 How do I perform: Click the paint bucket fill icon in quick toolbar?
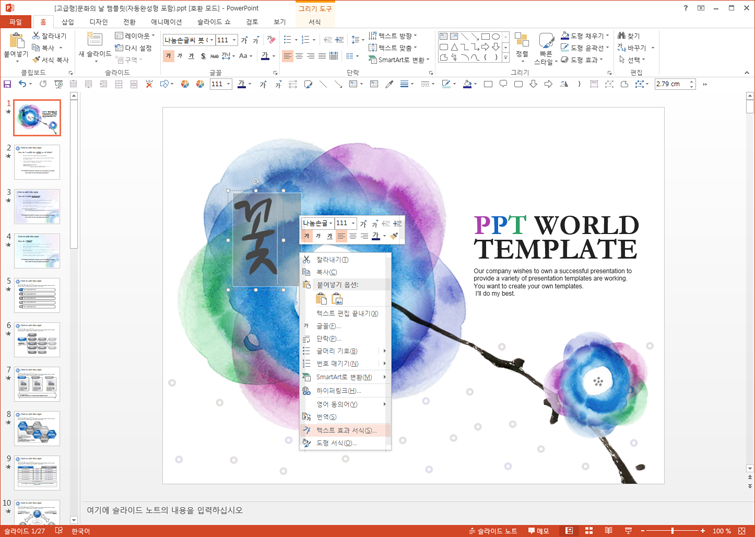click(x=467, y=84)
